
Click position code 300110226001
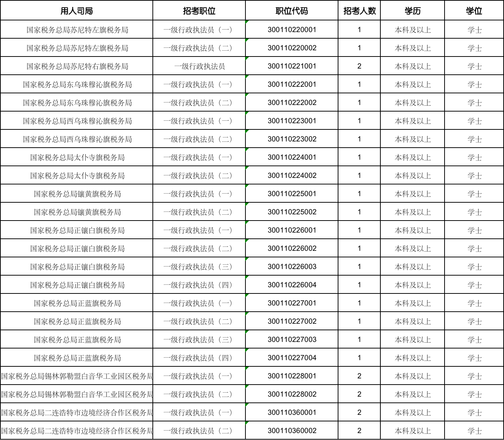point(292,230)
